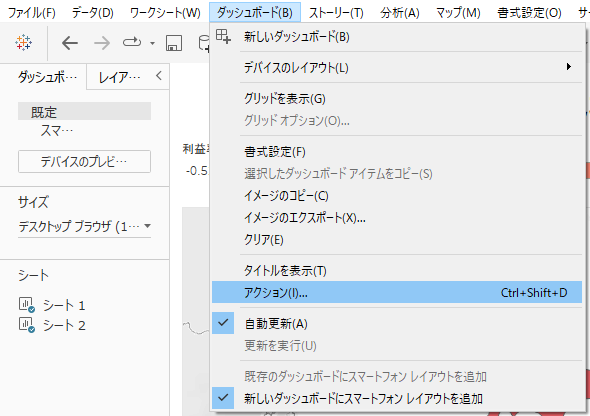This screenshot has height=416, width=590.
Task: Click the save floppy disk icon
Action: (174, 43)
